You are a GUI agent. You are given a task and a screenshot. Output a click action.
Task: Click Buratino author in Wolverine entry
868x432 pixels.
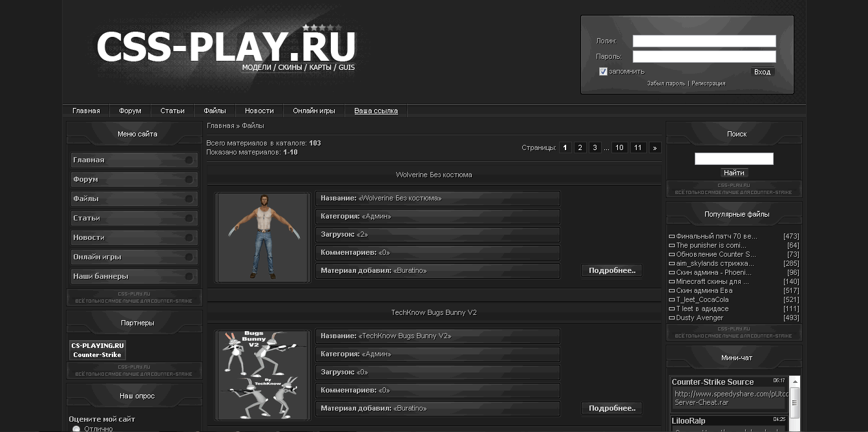pos(410,270)
